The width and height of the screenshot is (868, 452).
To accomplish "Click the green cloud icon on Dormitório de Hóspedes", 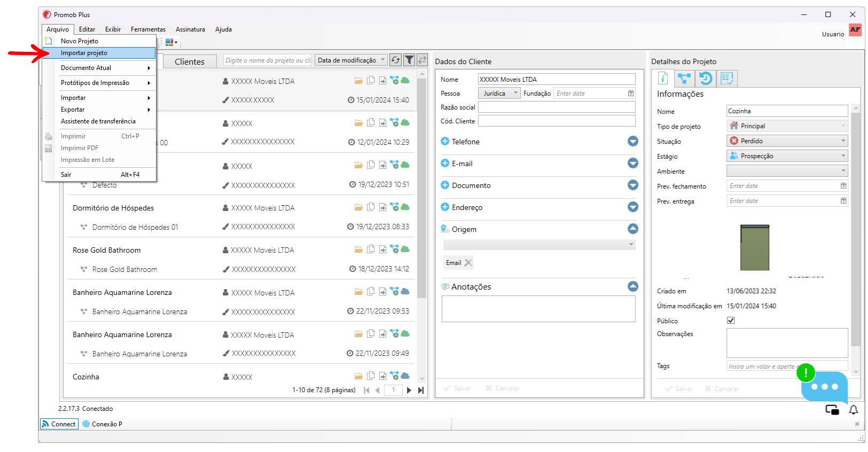I will click(405, 207).
